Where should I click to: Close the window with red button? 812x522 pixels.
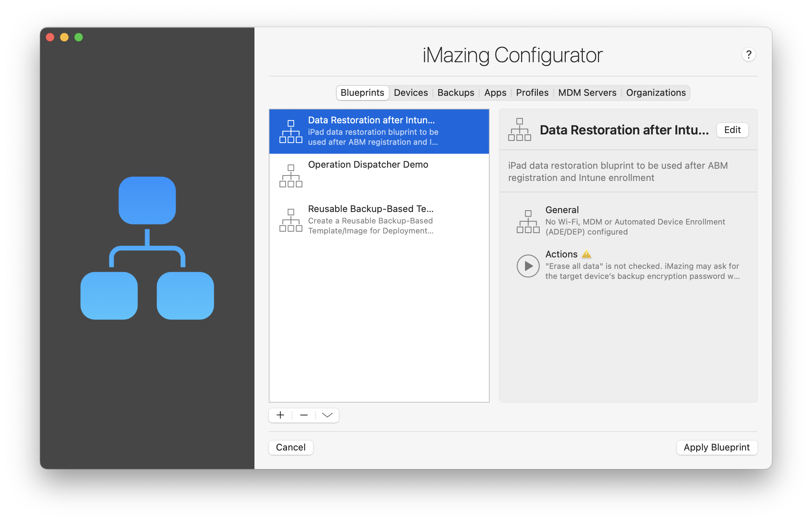coord(50,37)
